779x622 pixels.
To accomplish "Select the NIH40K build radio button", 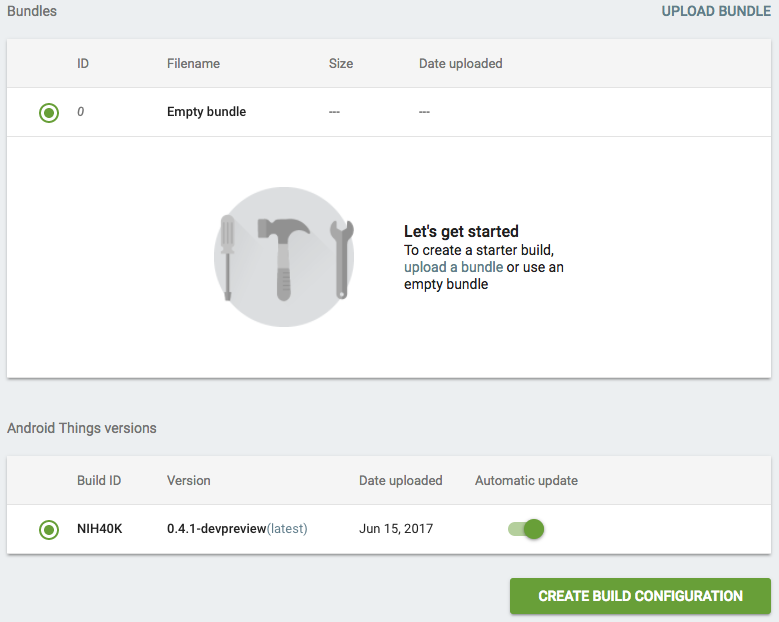I will click(x=49, y=529).
